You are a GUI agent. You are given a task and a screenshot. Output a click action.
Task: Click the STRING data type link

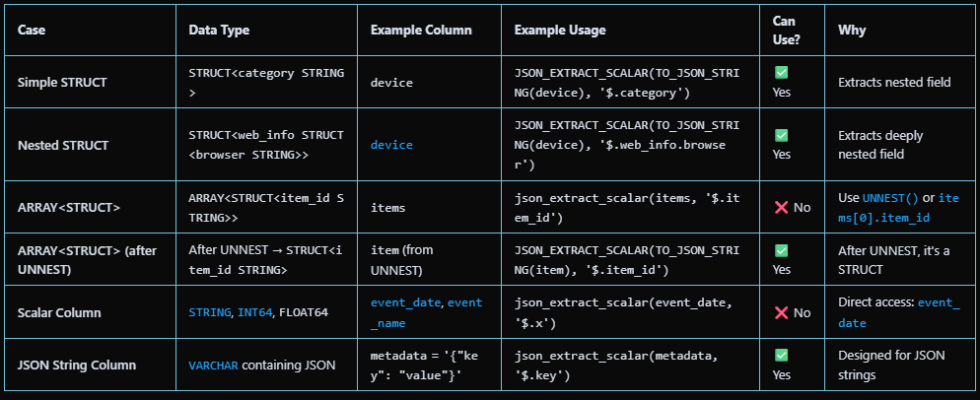pyautogui.click(x=210, y=312)
